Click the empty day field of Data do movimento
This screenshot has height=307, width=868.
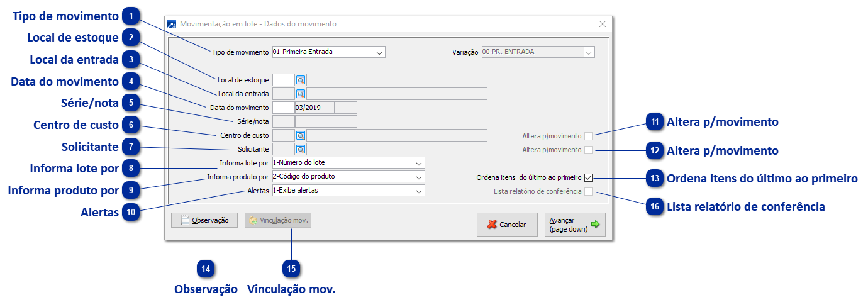click(283, 108)
